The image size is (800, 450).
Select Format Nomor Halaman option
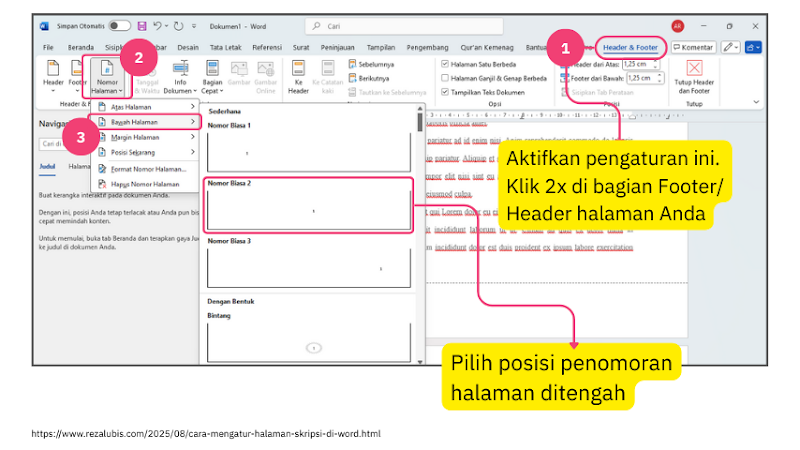pos(145,169)
